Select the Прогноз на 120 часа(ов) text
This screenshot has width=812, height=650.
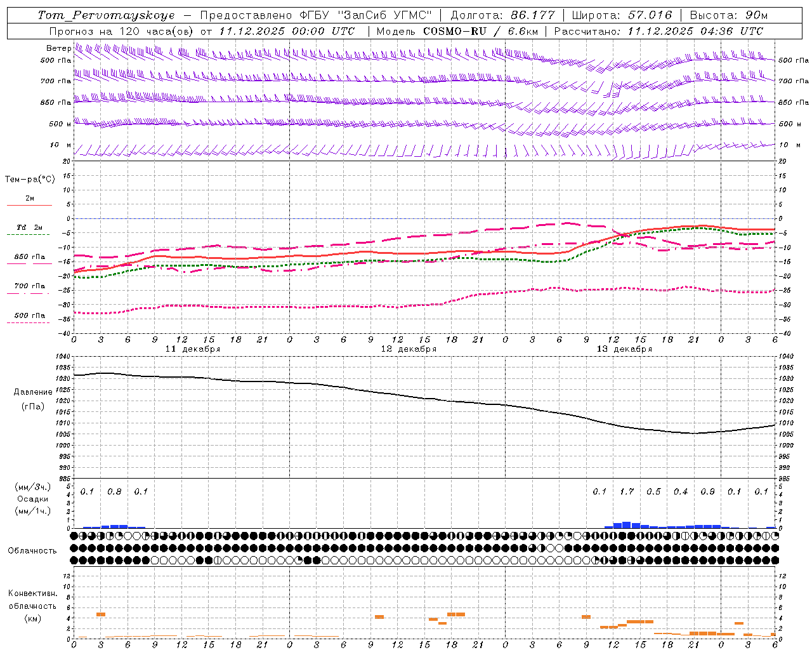pyautogui.click(x=122, y=31)
